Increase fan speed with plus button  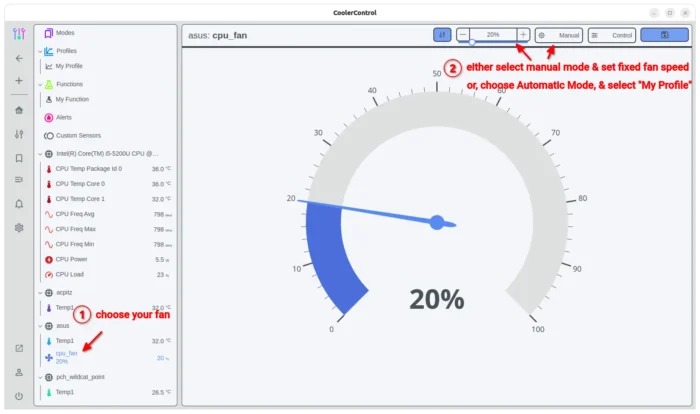523,34
